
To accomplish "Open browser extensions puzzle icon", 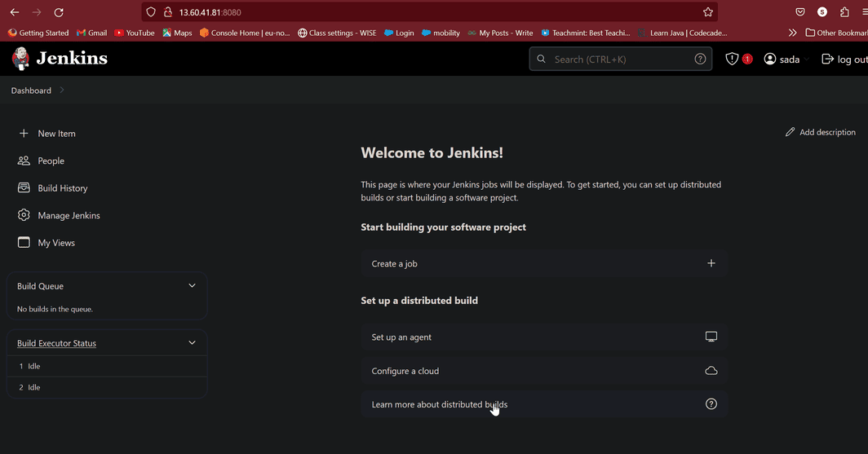I will point(844,12).
